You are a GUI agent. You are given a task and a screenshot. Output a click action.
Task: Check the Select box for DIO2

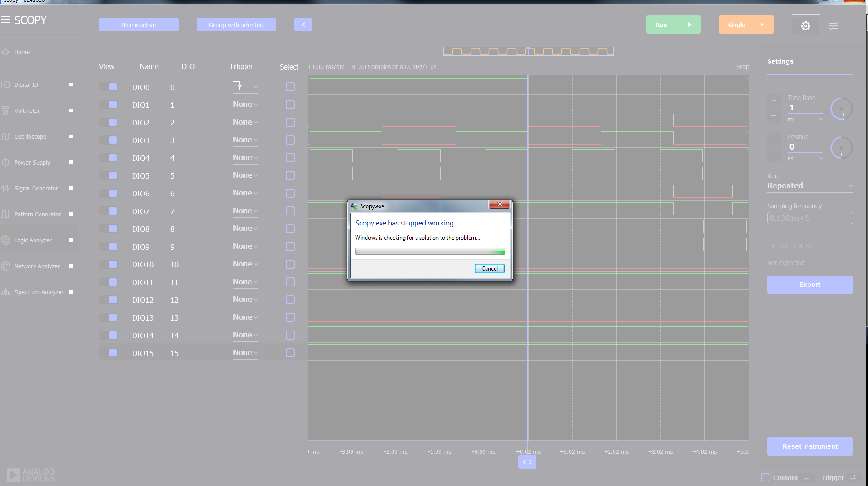pyautogui.click(x=290, y=122)
